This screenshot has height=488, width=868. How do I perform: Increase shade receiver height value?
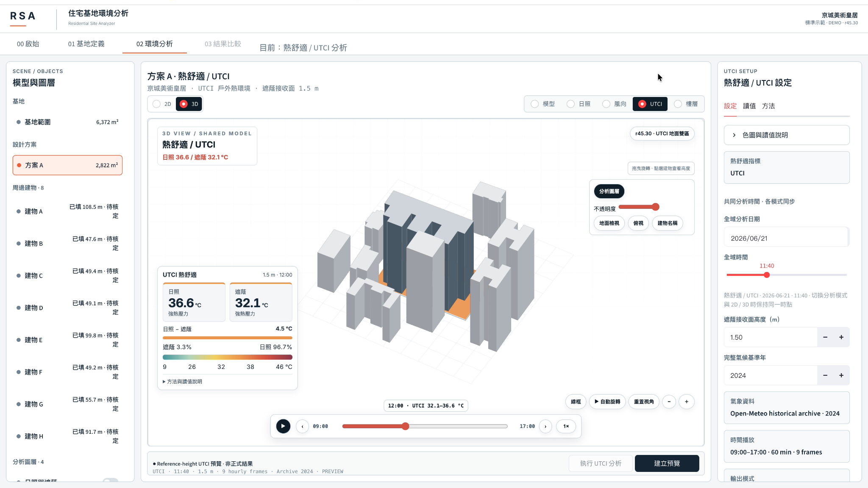pyautogui.click(x=841, y=337)
